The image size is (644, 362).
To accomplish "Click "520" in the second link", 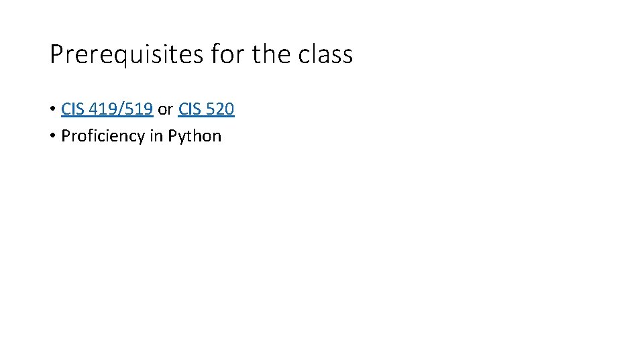I will coord(220,109).
